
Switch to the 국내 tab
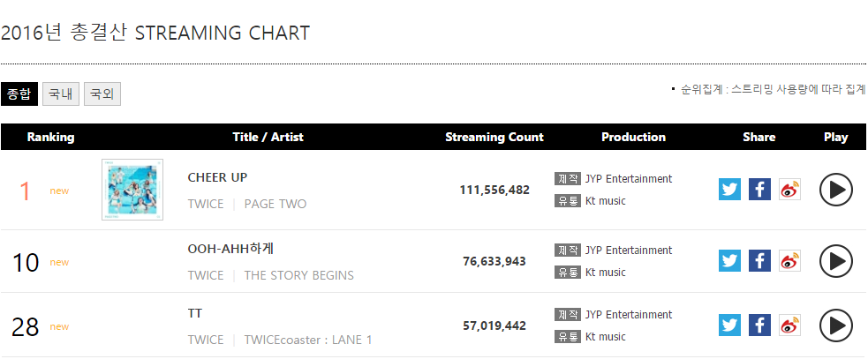pyautogui.click(x=61, y=94)
